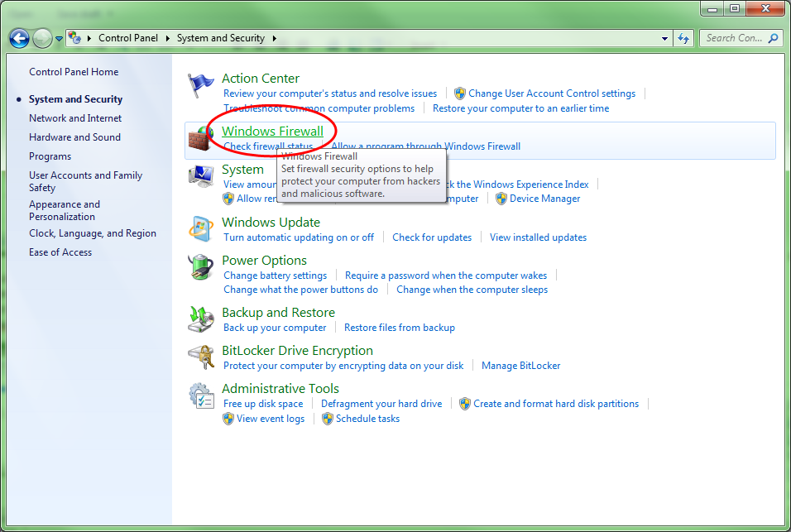Image resolution: width=791 pixels, height=532 pixels.
Task: Expand the address bar history dropdown
Action: click(x=664, y=38)
